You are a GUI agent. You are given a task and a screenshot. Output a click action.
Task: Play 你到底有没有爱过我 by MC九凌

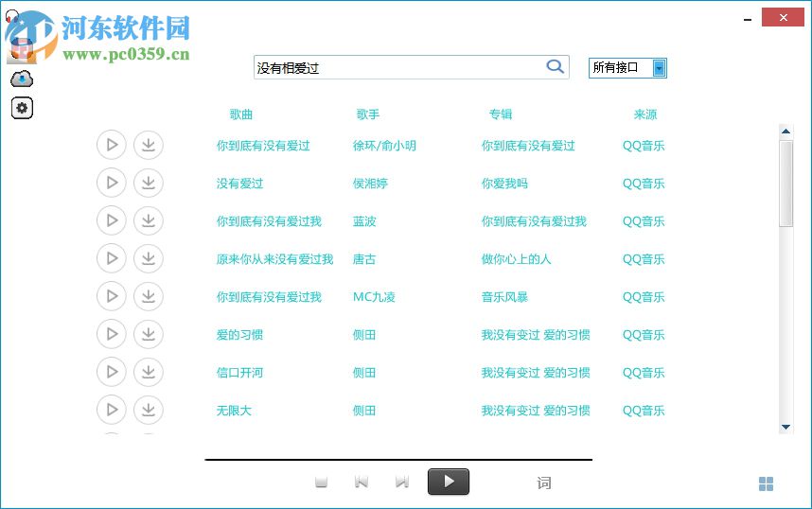click(112, 296)
